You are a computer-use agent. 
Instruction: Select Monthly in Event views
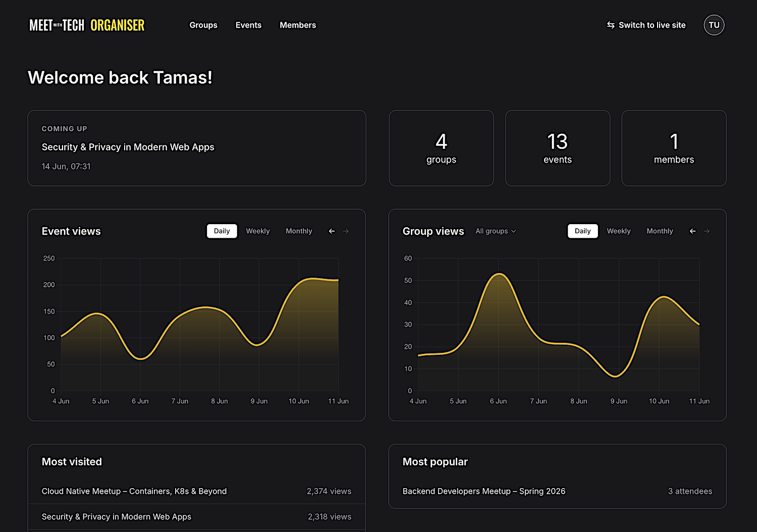pyautogui.click(x=299, y=231)
